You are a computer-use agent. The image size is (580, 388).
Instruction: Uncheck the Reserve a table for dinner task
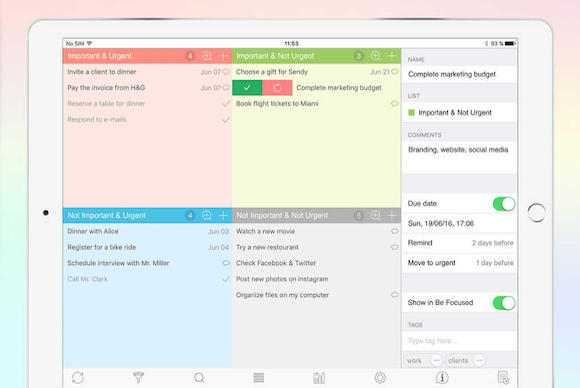tap(226, 104)
